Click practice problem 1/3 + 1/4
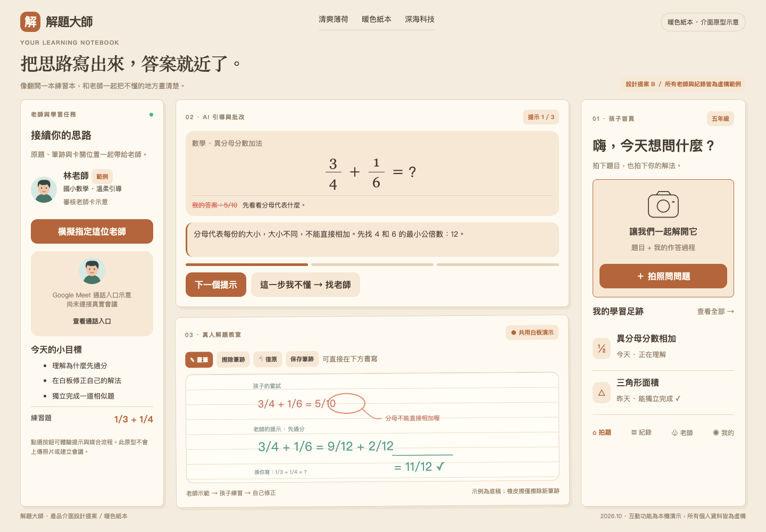The image size is (766, 532). (x=134, y=419)
